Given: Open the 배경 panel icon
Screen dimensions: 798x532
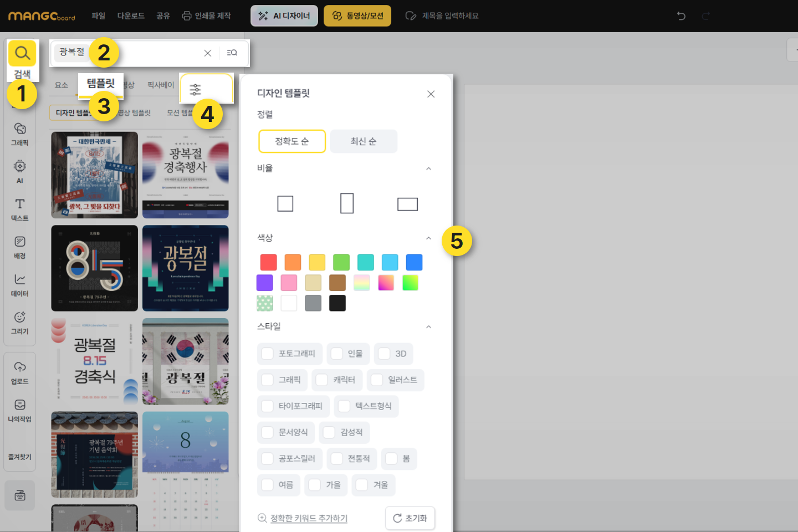Looking at the screenshot, I should coord(20,247).
